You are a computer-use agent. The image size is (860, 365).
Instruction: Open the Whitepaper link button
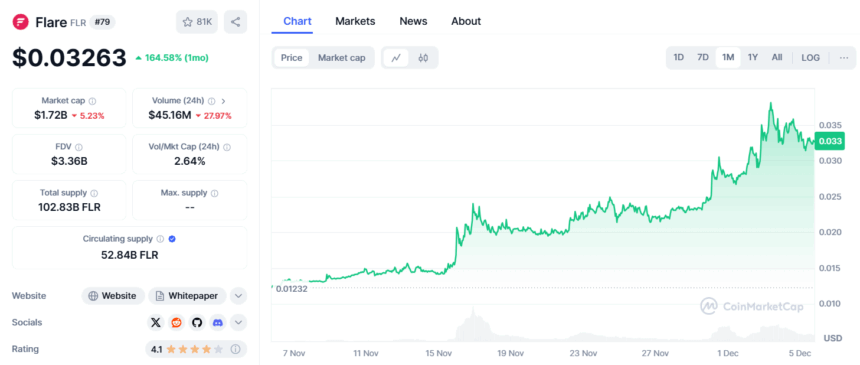click(x=187, y=296)
